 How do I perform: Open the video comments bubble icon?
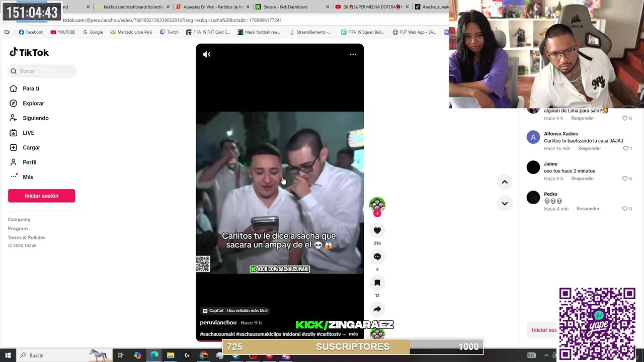point(377,257)
